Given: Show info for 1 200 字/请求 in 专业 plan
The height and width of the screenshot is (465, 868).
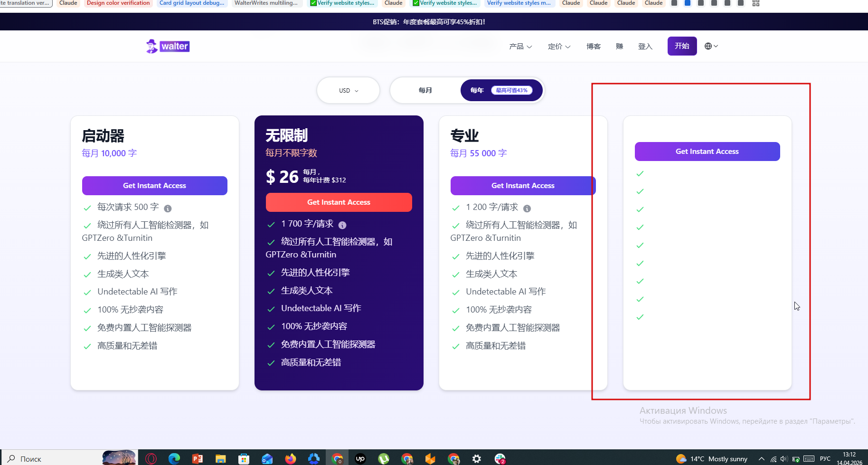Looking at the screenshot, I should pos(527,208).
